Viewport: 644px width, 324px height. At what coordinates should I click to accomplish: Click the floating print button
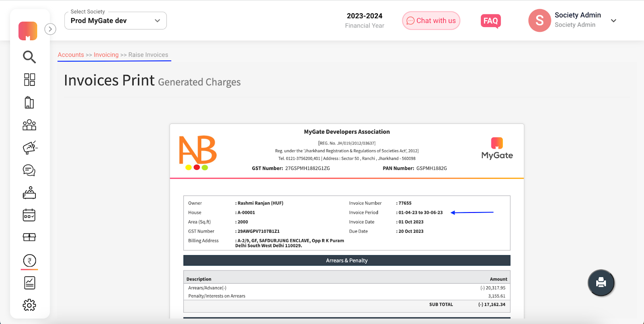(x=601, y=283)
